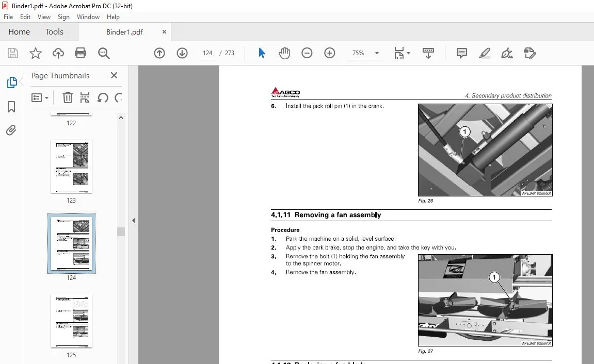Open Bookmarks sidebar icon
Image resolution: width=594 pixels, height=364 pixels.
[11, 107]
